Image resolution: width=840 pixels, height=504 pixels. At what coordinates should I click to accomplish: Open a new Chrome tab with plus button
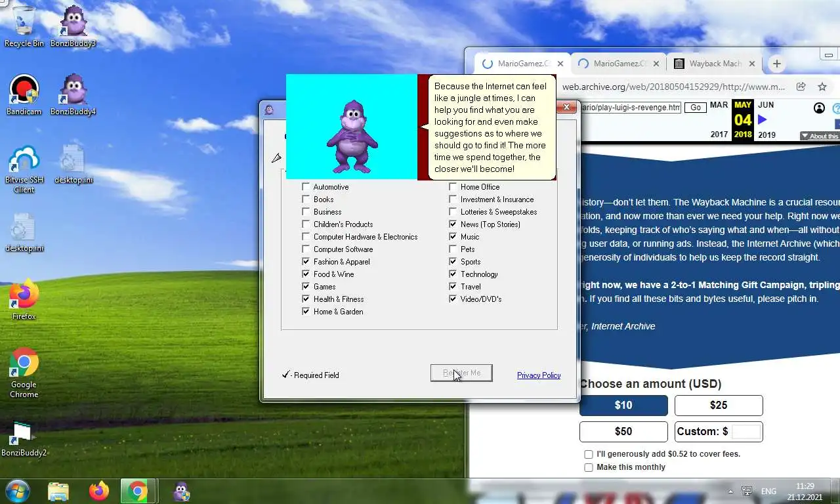click(x=776, y=64)
